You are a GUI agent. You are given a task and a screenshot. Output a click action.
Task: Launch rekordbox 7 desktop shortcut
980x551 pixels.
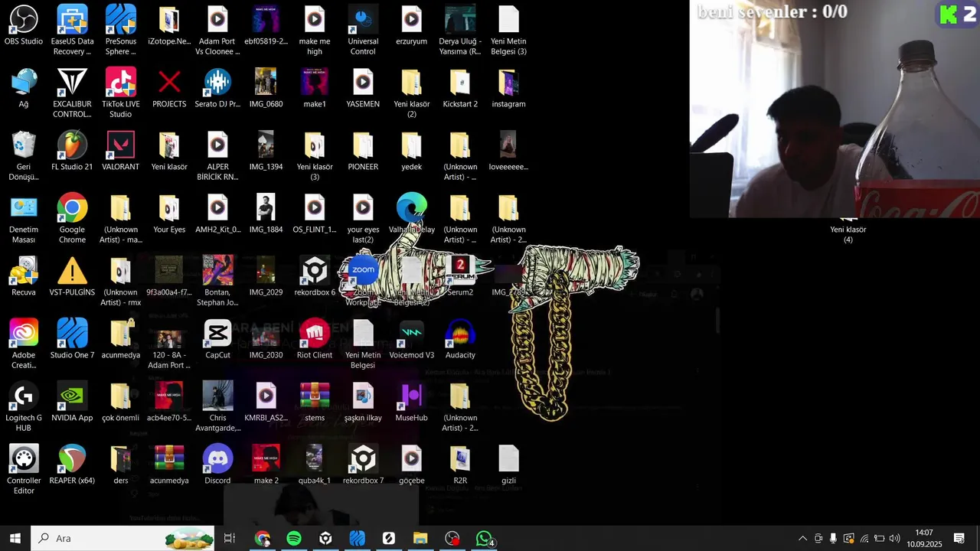coord(363,465)
